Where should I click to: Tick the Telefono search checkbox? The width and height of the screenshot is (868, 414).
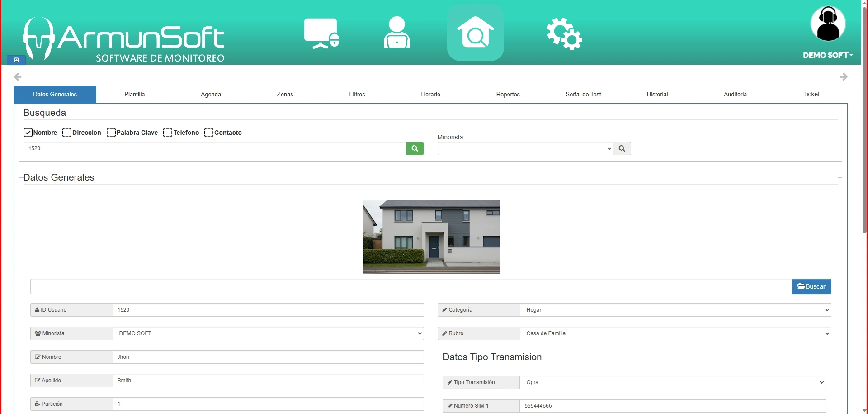pos(168,133)
